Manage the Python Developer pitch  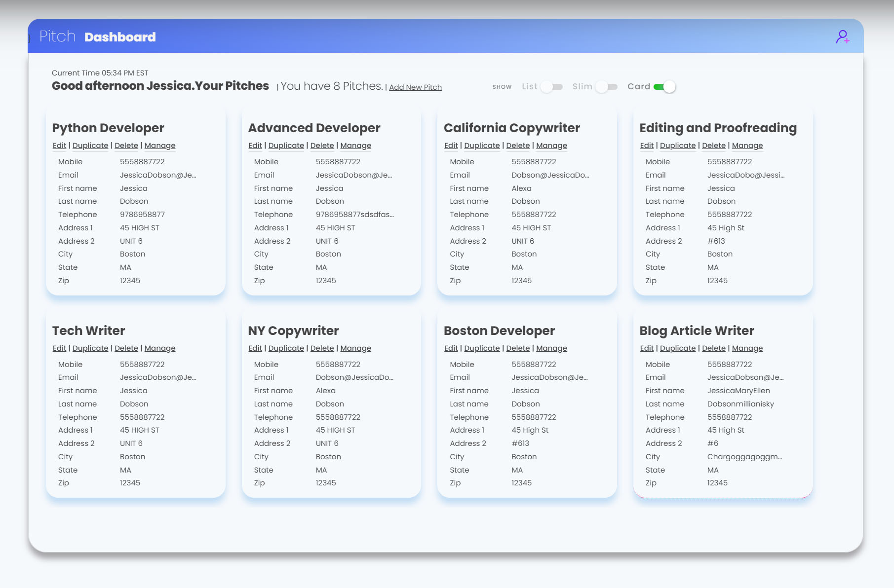tap(160, 146)
